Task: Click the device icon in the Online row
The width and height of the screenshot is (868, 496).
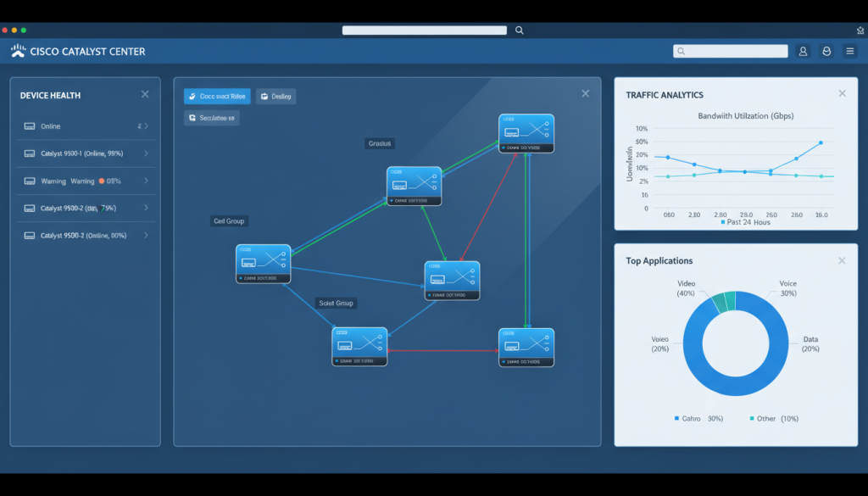Action: coord(30,126)
